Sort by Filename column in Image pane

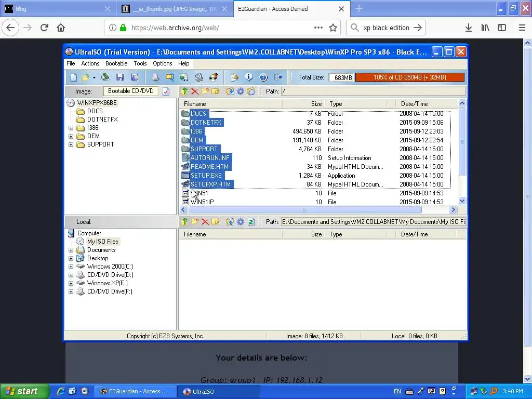point(231,104)
